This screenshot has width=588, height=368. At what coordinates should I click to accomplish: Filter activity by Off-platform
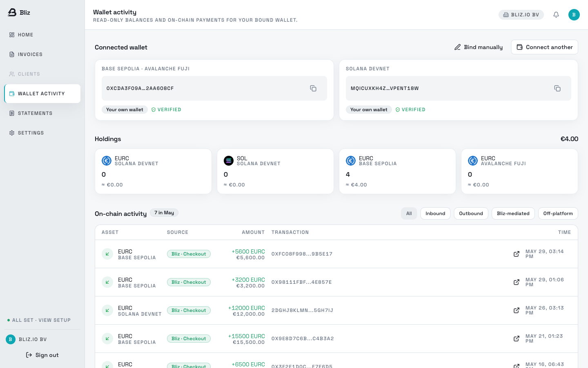[558, 213]
